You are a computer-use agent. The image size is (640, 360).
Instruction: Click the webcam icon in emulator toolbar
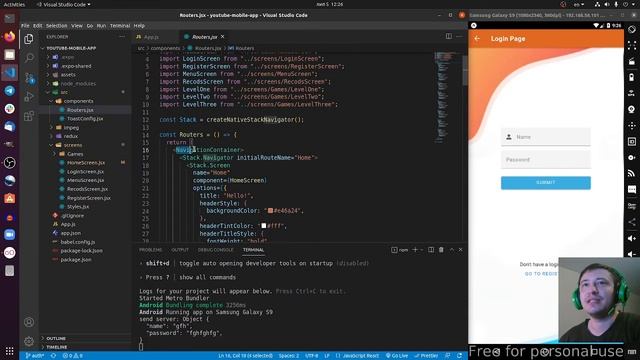tap(632, 109)
